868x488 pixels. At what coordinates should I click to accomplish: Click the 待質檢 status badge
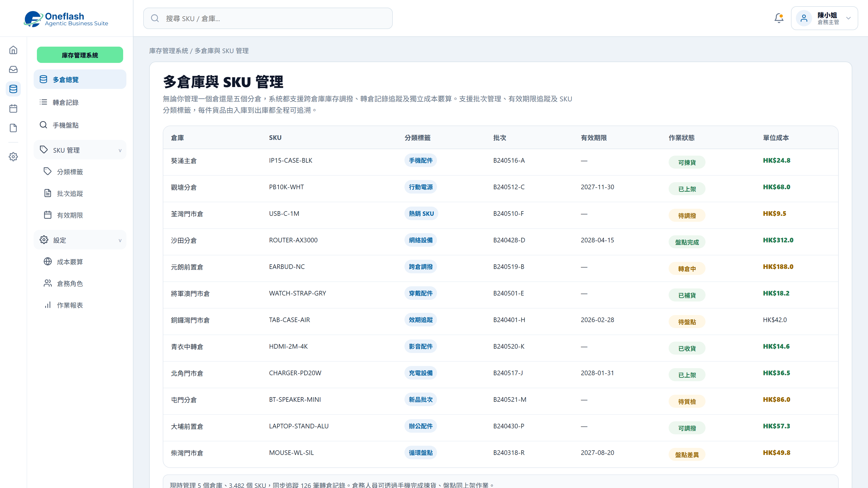(x=687, y=402)
